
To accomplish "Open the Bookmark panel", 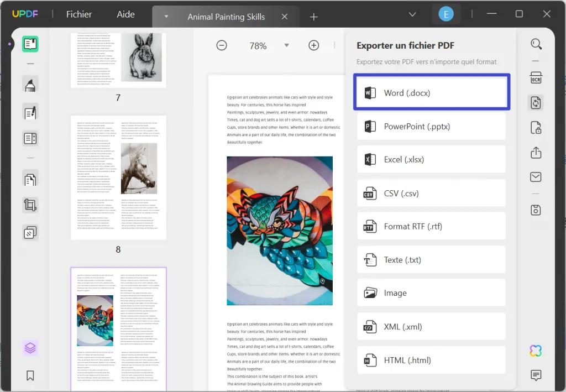I will (30, 375).
